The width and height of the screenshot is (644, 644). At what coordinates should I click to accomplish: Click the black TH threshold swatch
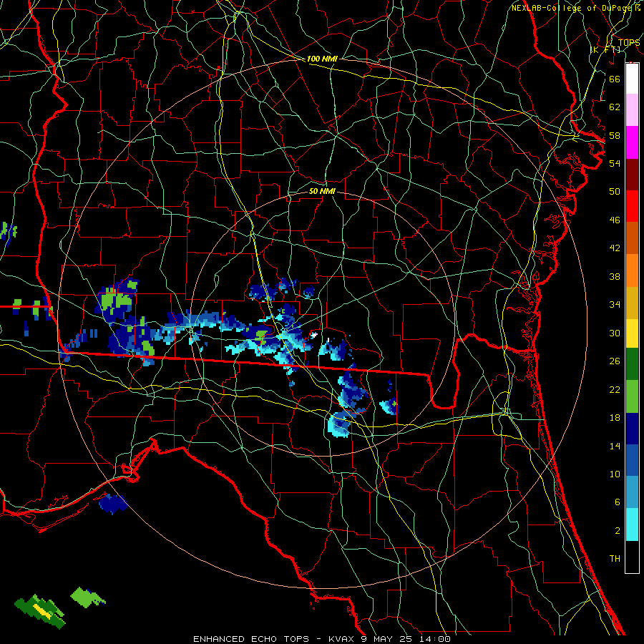(x=632, y=557)
